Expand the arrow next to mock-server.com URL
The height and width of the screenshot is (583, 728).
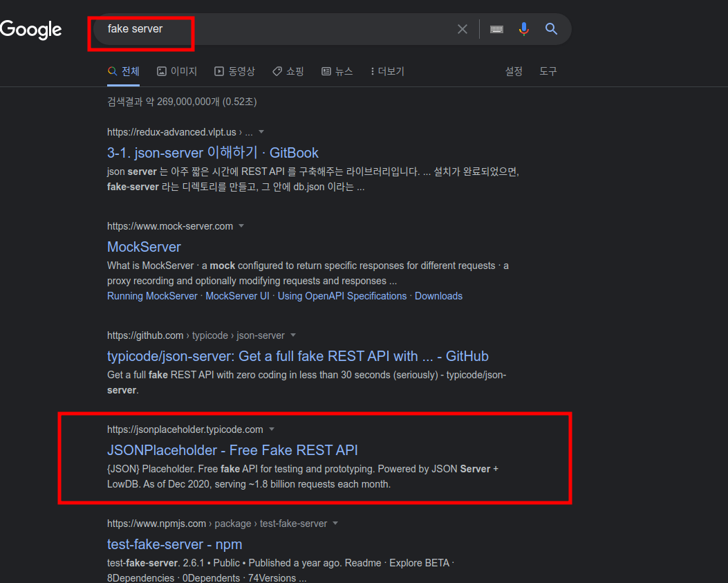pos(241,226)
